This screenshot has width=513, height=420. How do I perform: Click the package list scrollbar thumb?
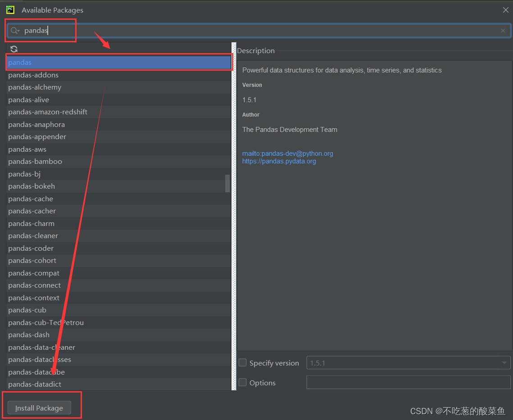point(227,183)
